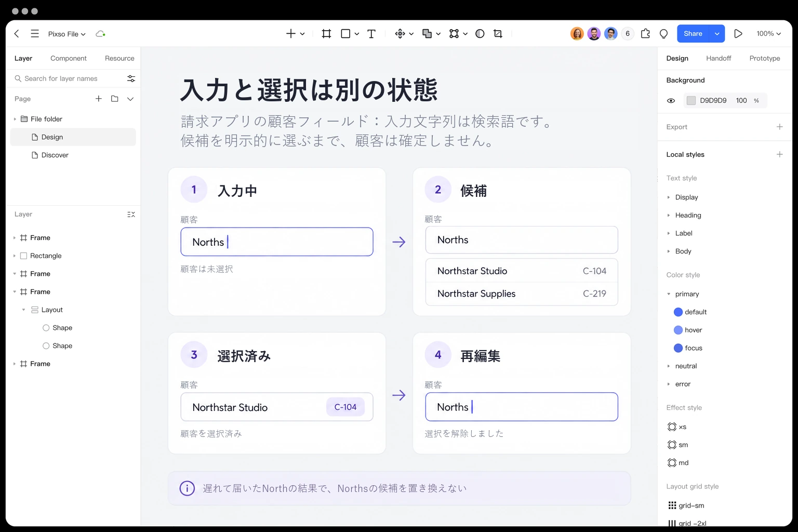Open the Handoff tab
798x532 pixels.
coord(719,58)
